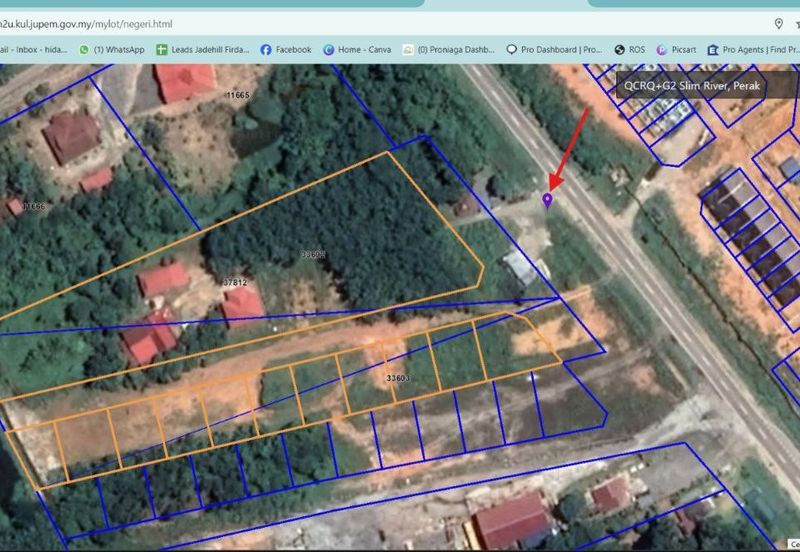Open the Facebook bookmark

[285, 49]
